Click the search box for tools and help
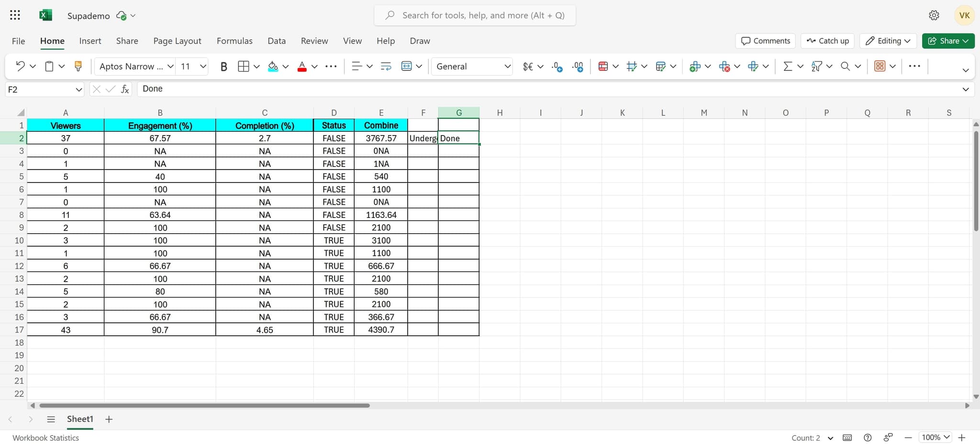 [x=475, y=15]
